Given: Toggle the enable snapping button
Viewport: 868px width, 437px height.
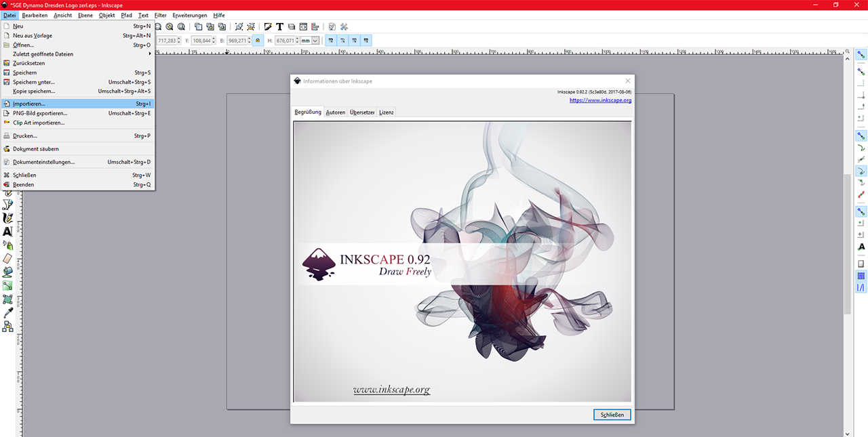Looking at the screenshot, I should coord(861,54).
